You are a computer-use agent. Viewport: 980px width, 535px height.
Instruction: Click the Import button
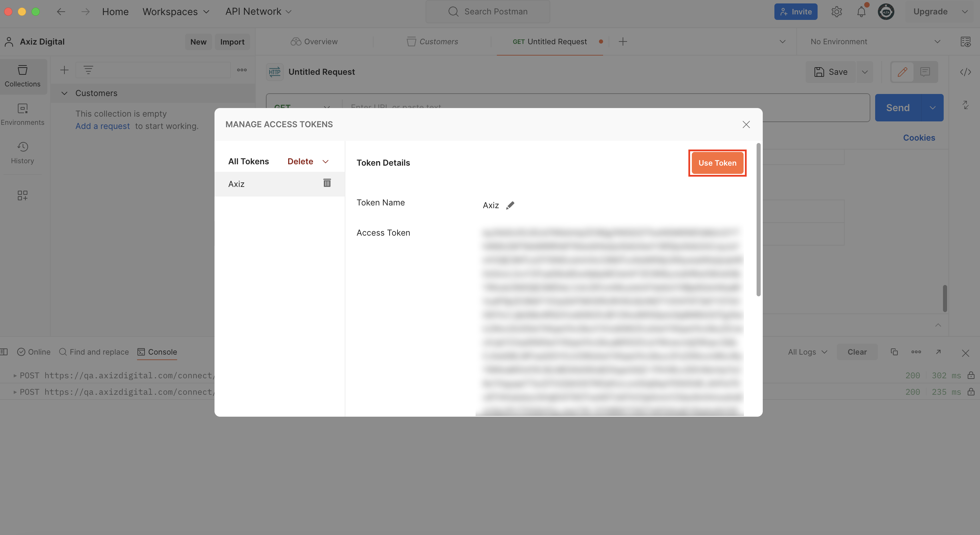[232, 42]
